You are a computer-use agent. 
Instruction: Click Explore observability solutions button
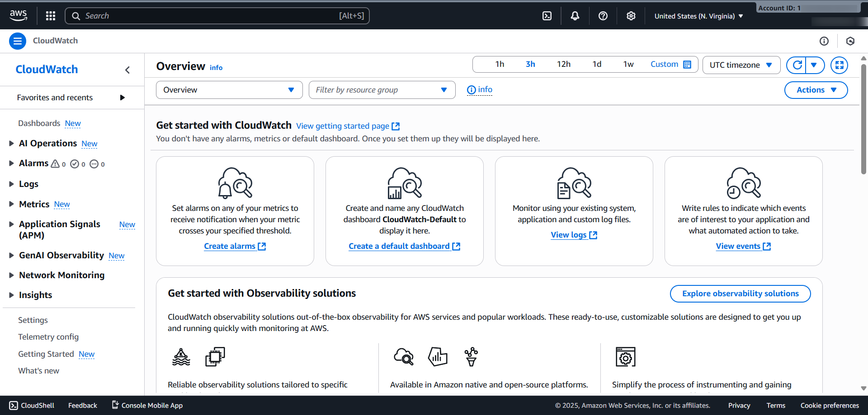pyautogui.click(x=740, y=294)
